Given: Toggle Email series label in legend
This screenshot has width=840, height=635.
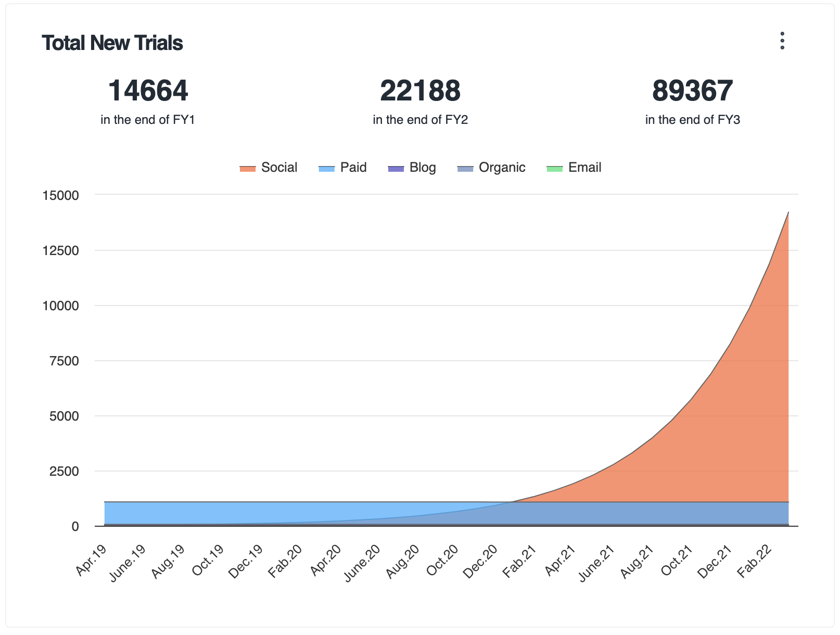Looking at the screenshot, I should 584,168.
